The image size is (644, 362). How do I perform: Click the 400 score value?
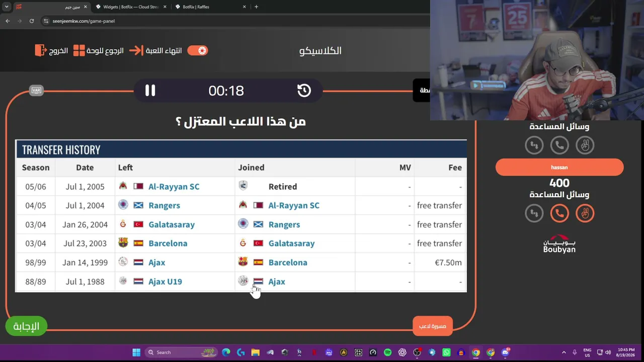coord(559,184)
